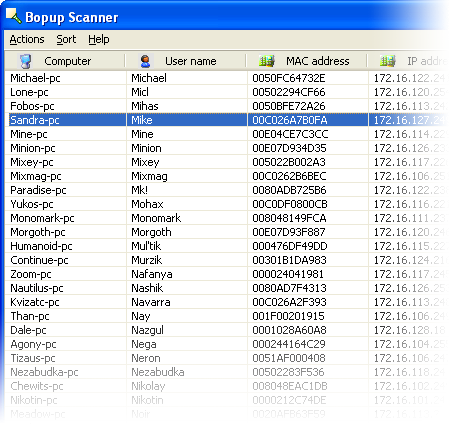Click MAC address 0080ADB725B6
Image resolution: width=450 pixels, height=425 pixels.
coord(289,190)
